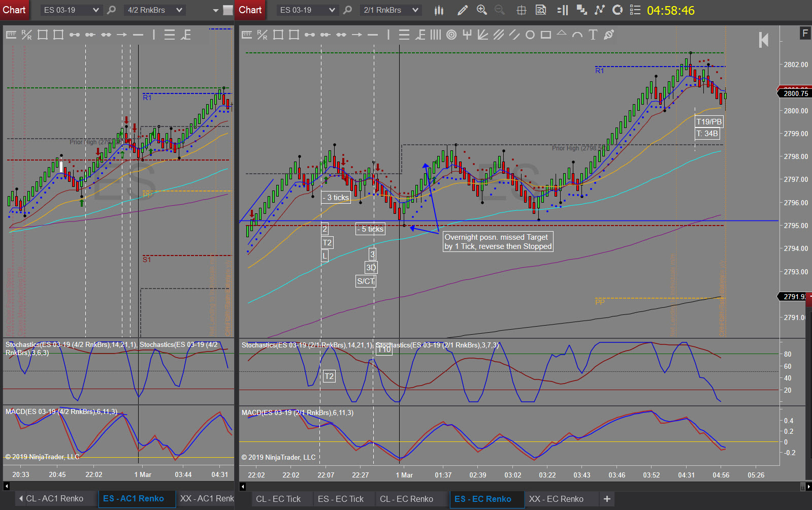Open the Chart menu in the right chart
Screen dimensions: 812x510
[250, 10]
